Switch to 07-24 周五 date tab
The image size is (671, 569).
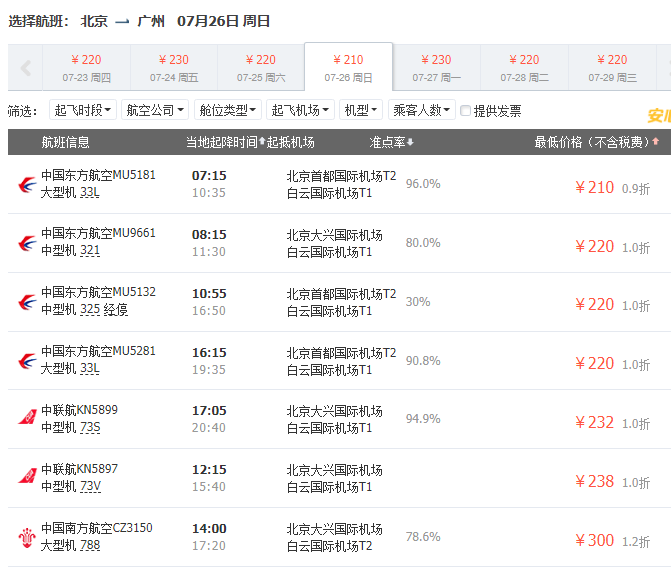tap(173, 67)
